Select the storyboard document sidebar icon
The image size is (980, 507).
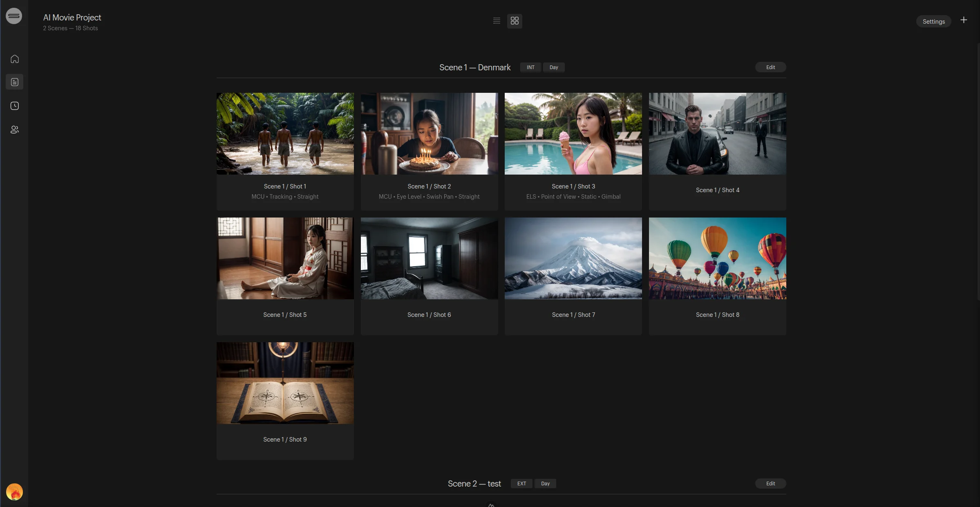click(x=15, y=82)
